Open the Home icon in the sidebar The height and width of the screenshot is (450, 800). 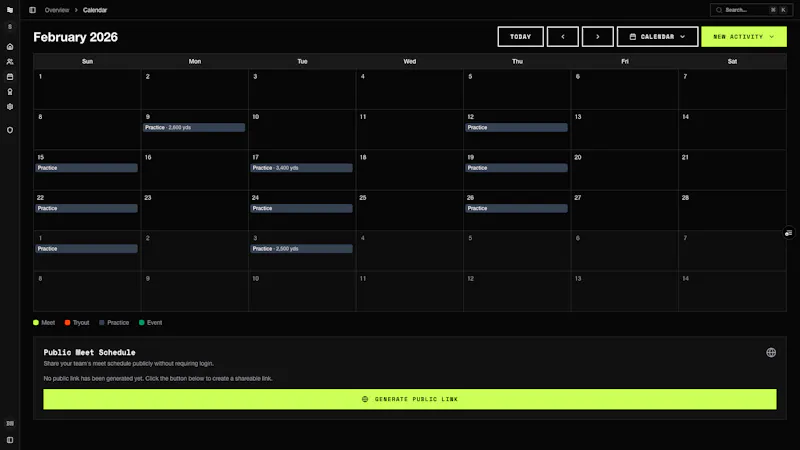10,46
